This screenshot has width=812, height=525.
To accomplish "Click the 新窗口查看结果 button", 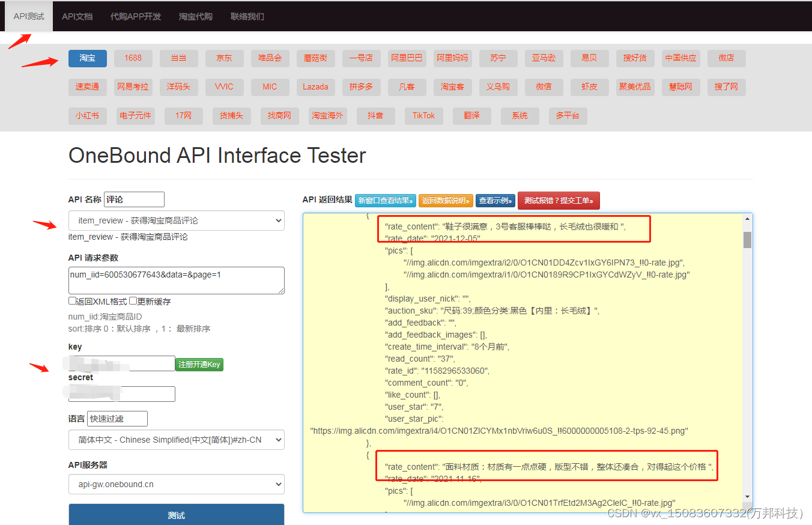I will (x=385, y=201).
